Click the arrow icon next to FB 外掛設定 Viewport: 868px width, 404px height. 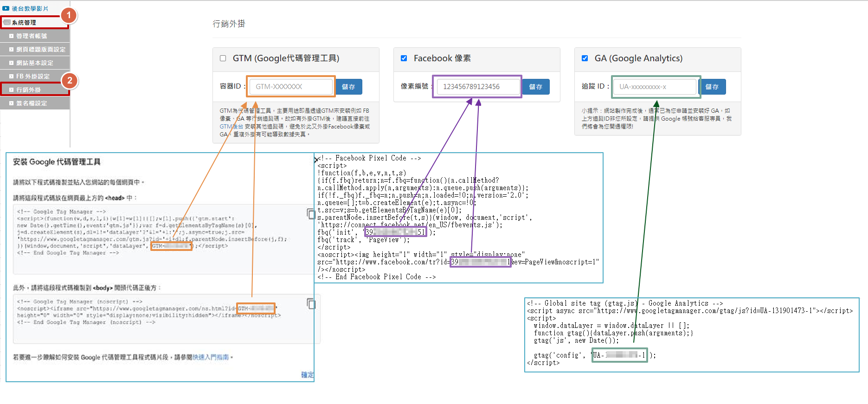(x=12, y=76)
